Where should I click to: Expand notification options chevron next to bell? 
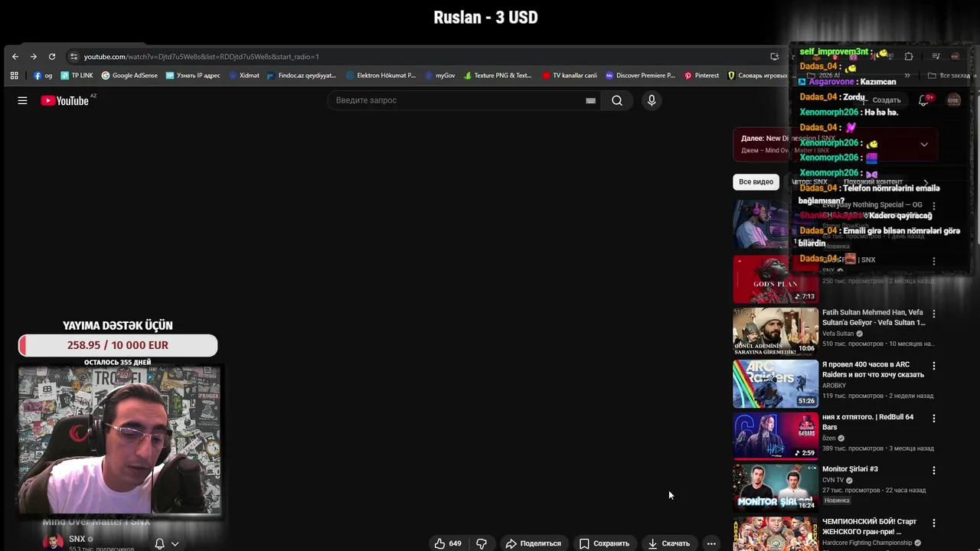coord(175,543)
